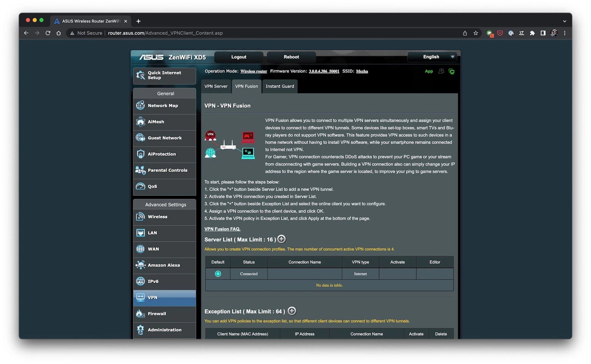This screenshot has height=364, width=591.
Task: Open firmware version 3.0.0.4.386_50001 link
Action: pyautogui.click(x=324, y=71)
